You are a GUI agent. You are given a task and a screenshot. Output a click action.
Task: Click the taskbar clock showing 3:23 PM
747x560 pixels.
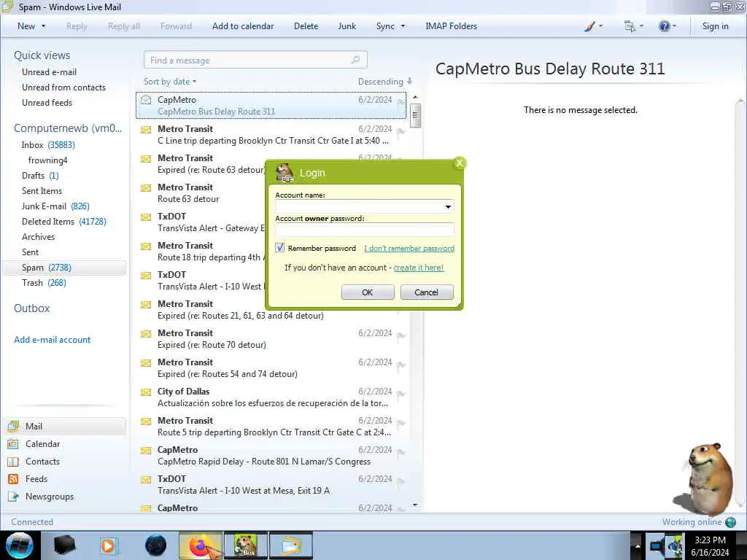click(710, 545)
